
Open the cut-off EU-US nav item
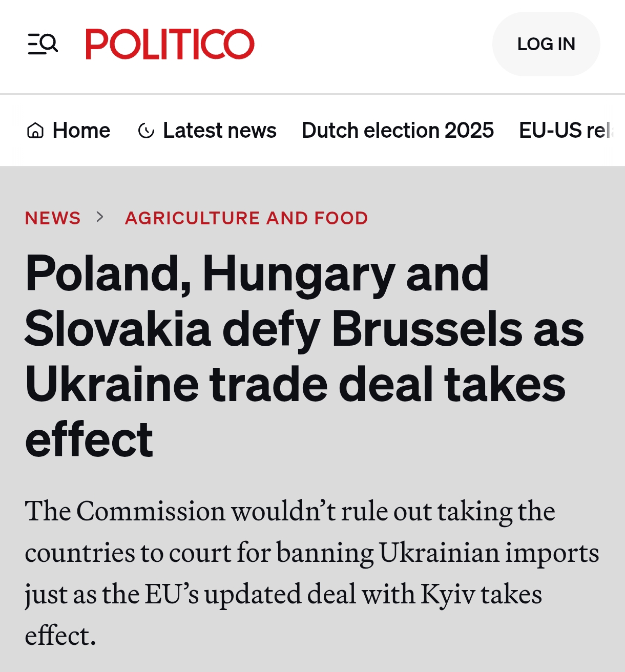click(x=566, y=131)
